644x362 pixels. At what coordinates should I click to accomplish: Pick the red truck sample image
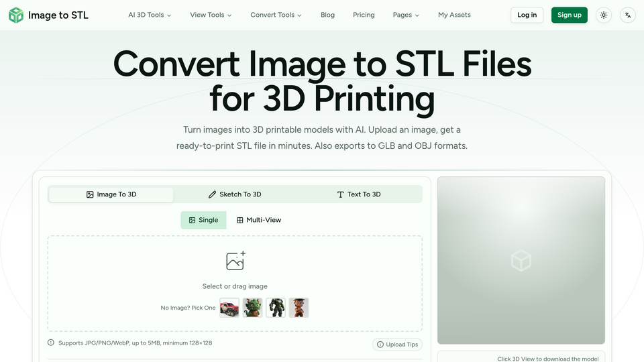(x=229, y=308)
